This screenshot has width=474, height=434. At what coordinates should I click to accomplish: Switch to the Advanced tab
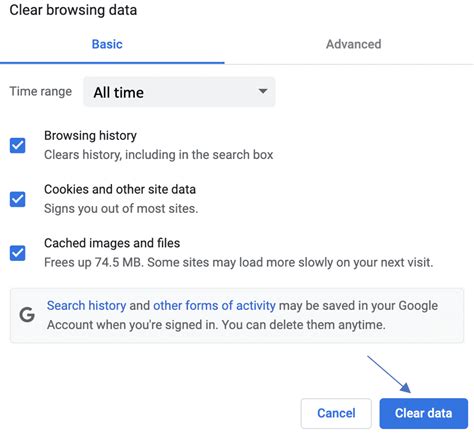pyautogui.click(x=353, y=44)
